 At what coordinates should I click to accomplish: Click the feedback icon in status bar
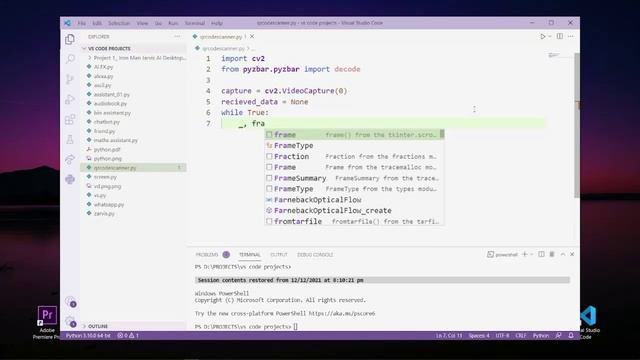tap(558, 336)
